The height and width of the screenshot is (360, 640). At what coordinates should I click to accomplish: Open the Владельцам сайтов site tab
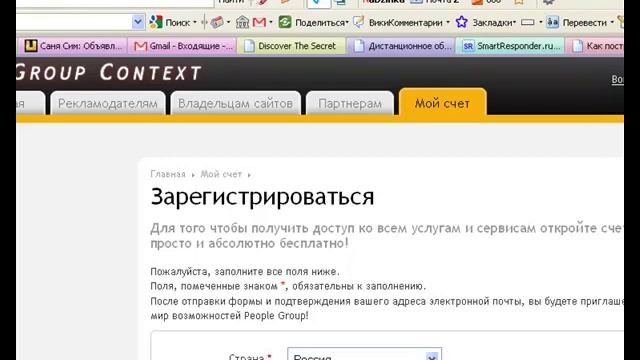tap(236, 104)
